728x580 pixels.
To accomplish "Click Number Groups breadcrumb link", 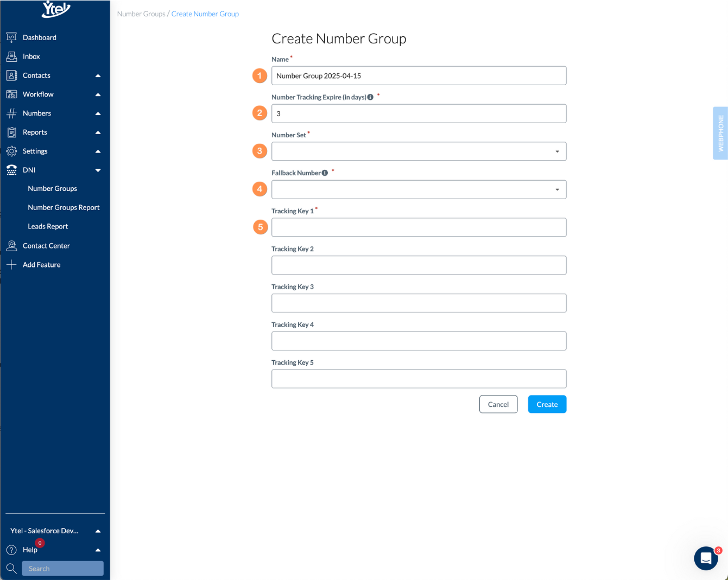I will (141, 14).
